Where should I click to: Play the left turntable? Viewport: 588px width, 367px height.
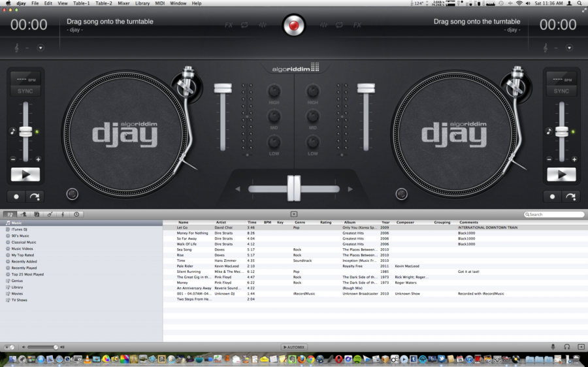pos(25,175)
